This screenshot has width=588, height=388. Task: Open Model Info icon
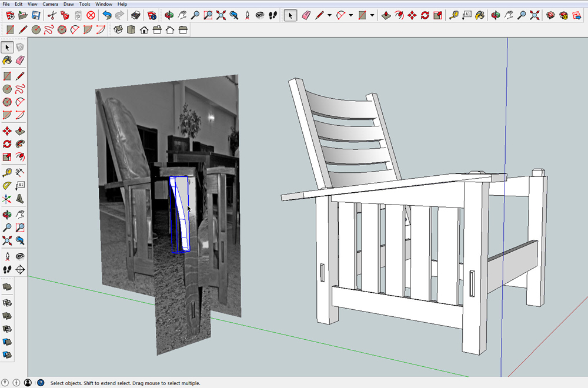pyautogui.click(x=152, y=15)
